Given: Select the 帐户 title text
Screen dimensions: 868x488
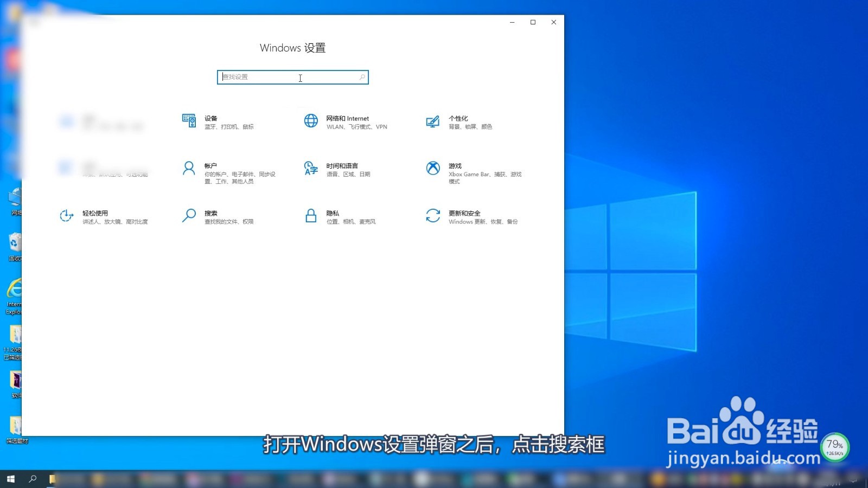Looking at the screenshot, I should coord(210,166).
